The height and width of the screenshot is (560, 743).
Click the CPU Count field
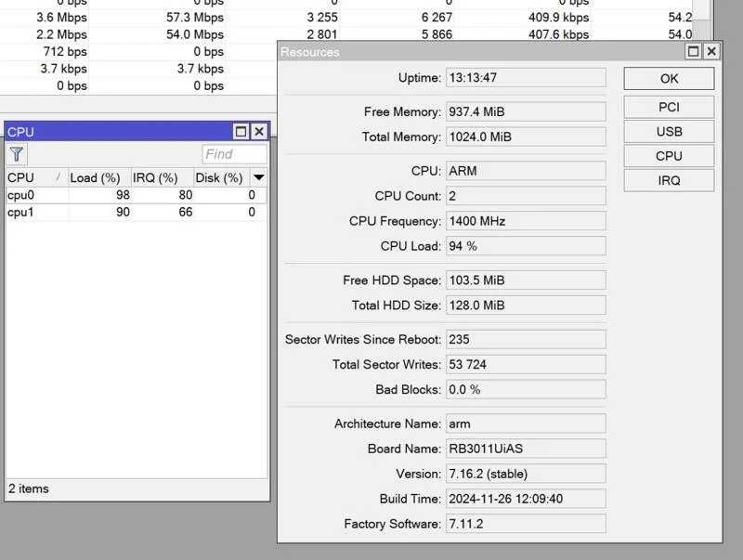(526, 196)
